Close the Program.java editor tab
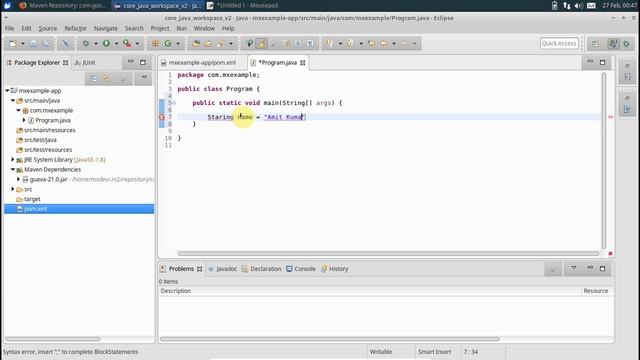Screen dimensions: 640x360 (302, 62)
